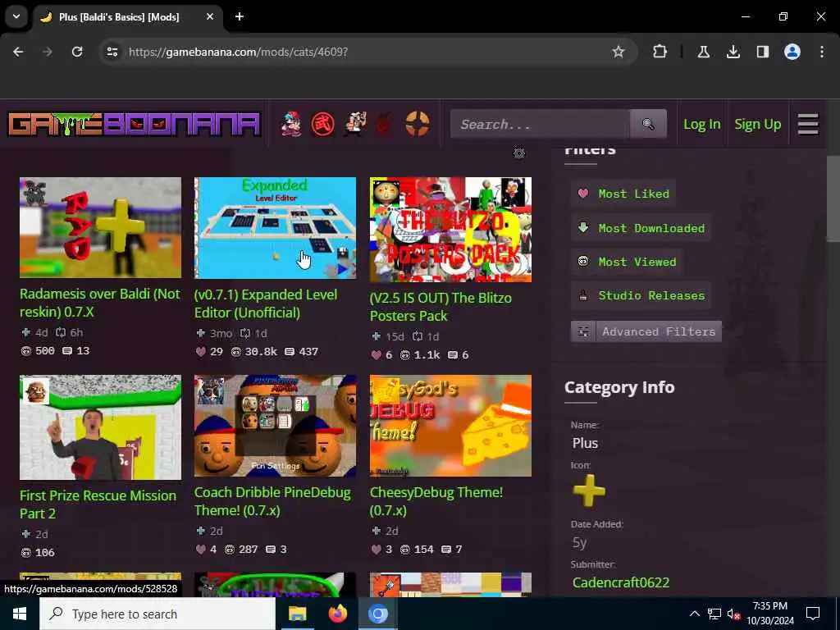Toggle the browser side panel icon
The image size is (840, 630).
pyautogui.click(x=763, y=52)
